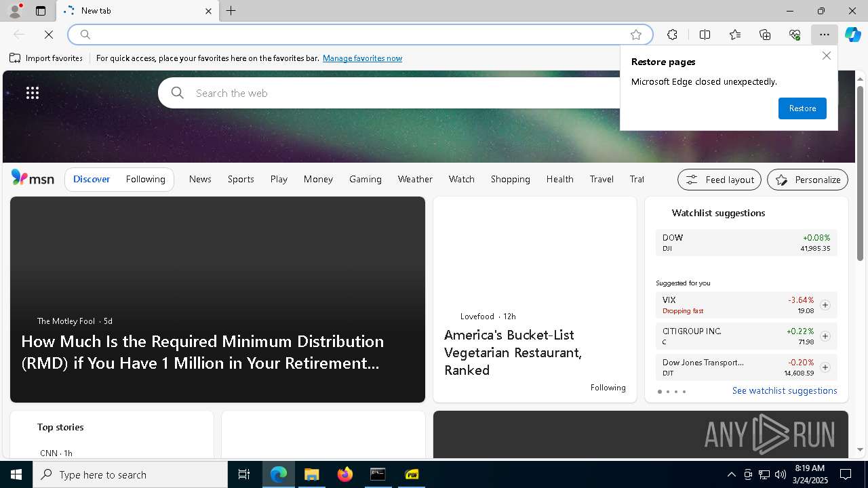
Task: Add CITIGROUP INC. to watchlist
Action: point(825,336)
